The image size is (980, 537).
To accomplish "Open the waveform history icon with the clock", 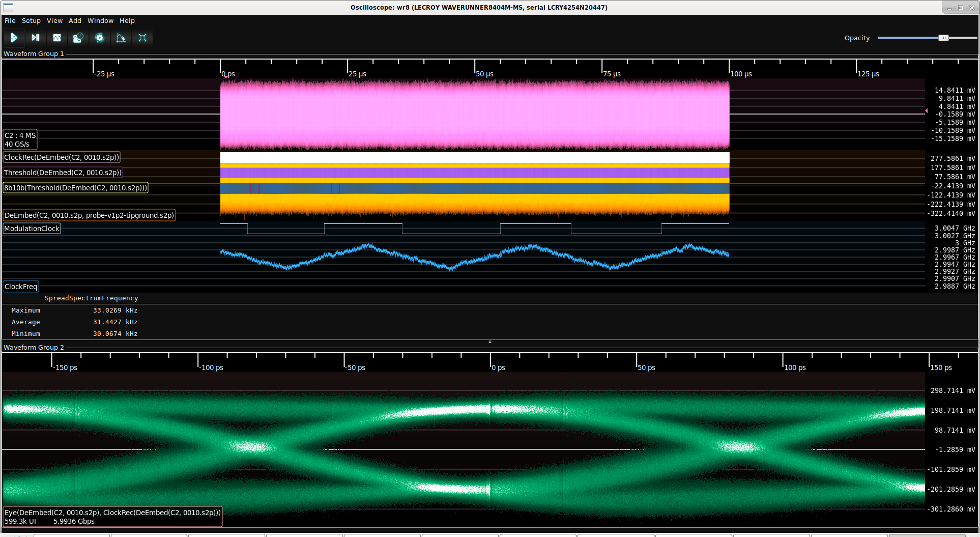I will [x=78, y=38].
